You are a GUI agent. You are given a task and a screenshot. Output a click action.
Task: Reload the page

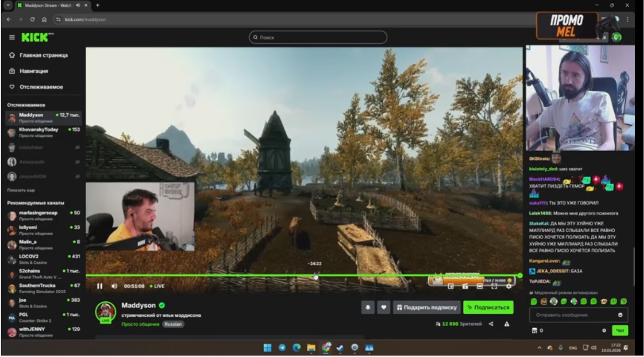(33, 19)
